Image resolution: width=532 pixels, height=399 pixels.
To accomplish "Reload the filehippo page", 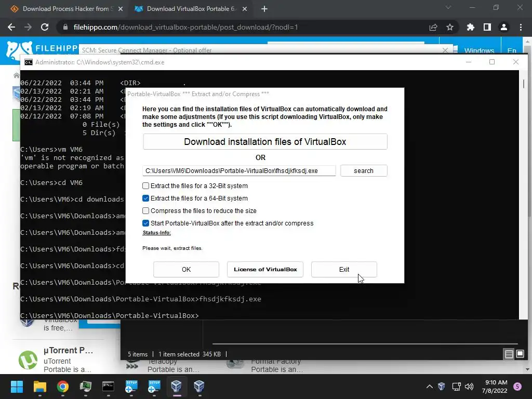I will 45,27.
